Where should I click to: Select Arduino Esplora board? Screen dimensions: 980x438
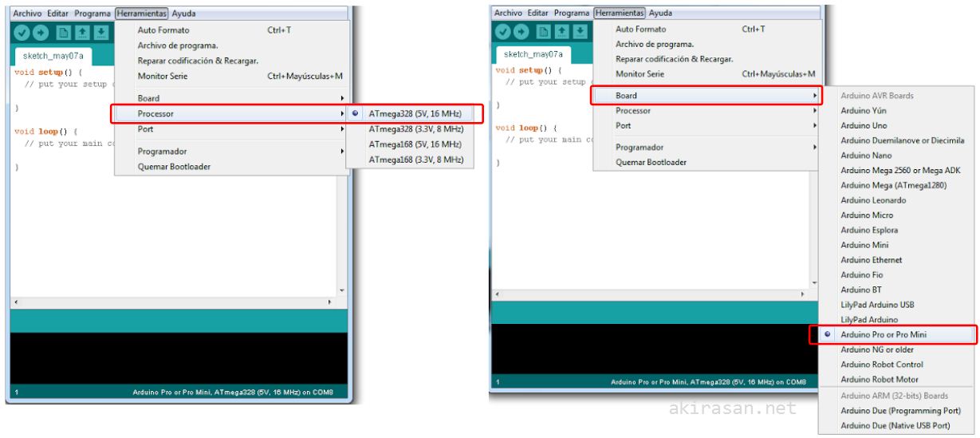pos(896,231)
